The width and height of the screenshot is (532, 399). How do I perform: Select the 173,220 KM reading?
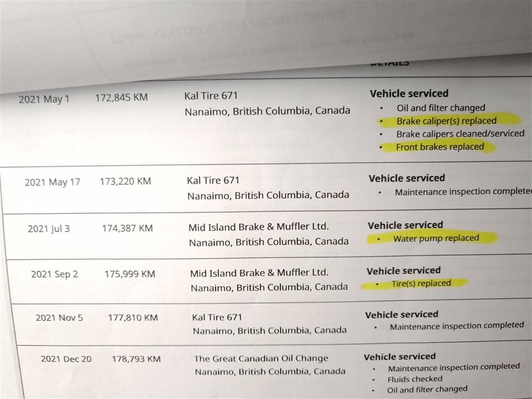125,181
